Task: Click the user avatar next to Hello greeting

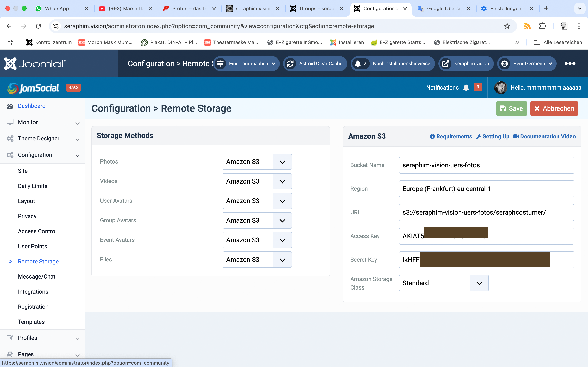Action: 501,88
